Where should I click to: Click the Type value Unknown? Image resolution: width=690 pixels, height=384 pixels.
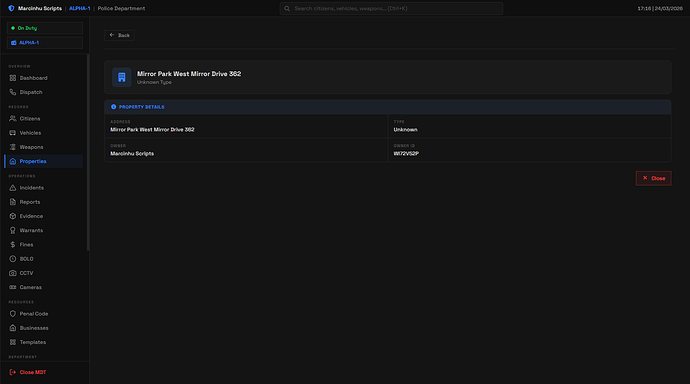point(405,130)
